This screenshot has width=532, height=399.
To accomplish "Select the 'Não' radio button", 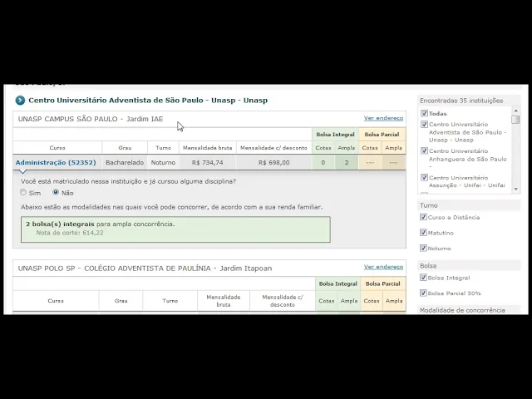I will click(x=56, y=192).
